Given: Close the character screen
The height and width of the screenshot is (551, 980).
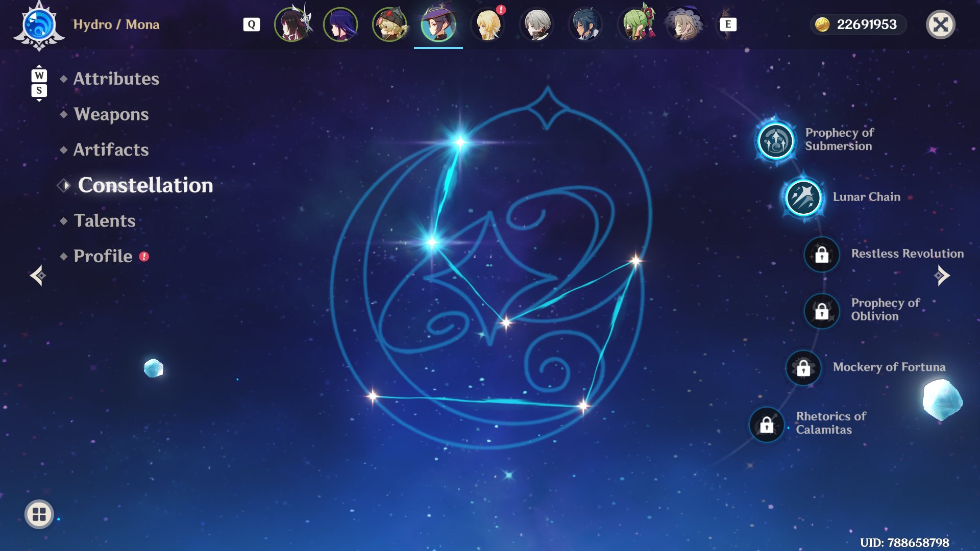Looking at the screenshot, I should (x=941, y=24).
